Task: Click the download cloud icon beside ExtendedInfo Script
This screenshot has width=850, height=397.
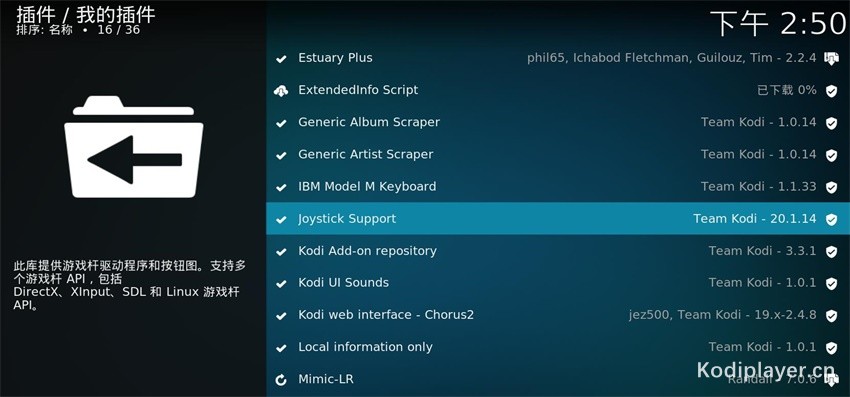Action: pos(281,91)
